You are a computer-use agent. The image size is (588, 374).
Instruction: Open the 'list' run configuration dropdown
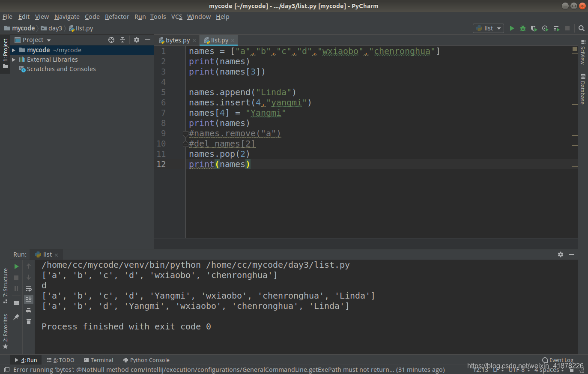(x=488, y=28)
